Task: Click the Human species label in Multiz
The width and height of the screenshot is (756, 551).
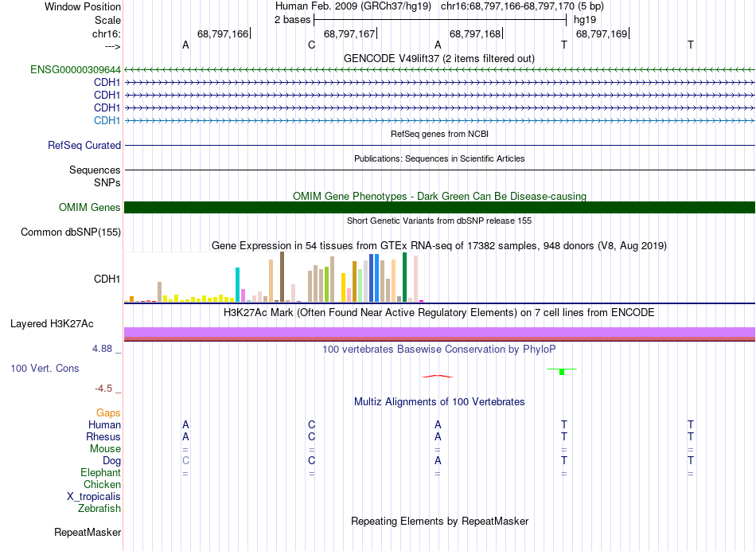Action: (104, 424)
